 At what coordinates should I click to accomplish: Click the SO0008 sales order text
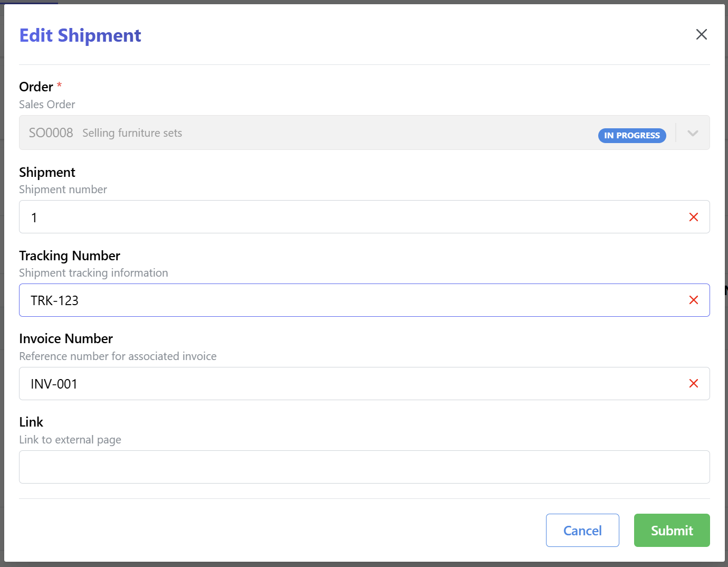click(x=51, y=133)
